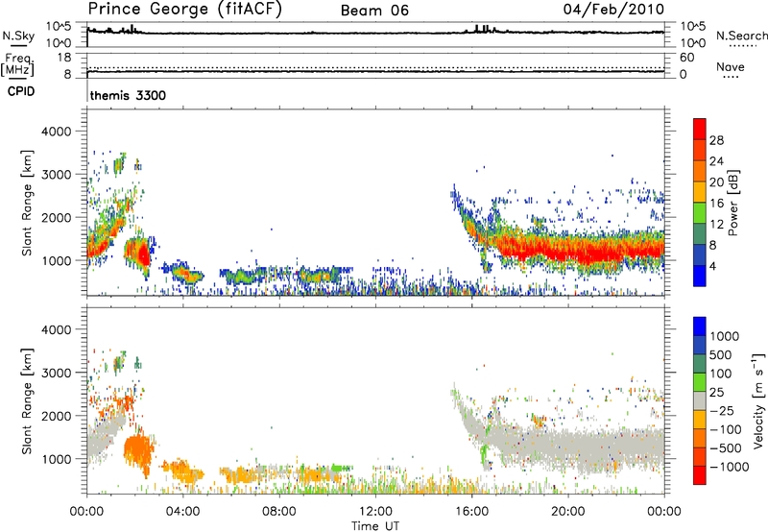Image resolution: width=768 pixels, height=532 pixels.
Task: Click the red bottom swatch on velocity colorbar
Action: (x=700, y=475)
